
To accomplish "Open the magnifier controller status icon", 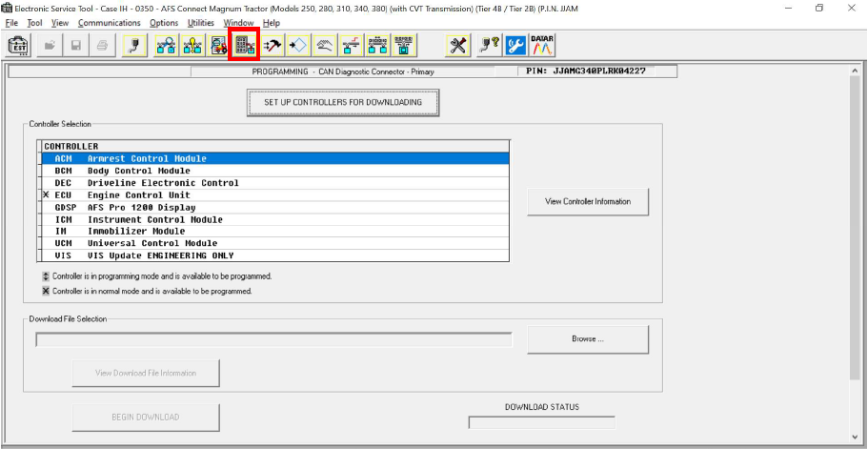I will pos(166,46).
